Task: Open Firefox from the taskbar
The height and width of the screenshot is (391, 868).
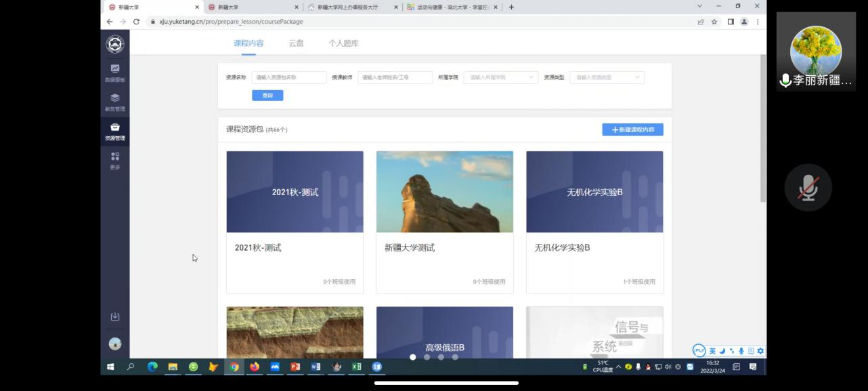Action: [255, 367]
